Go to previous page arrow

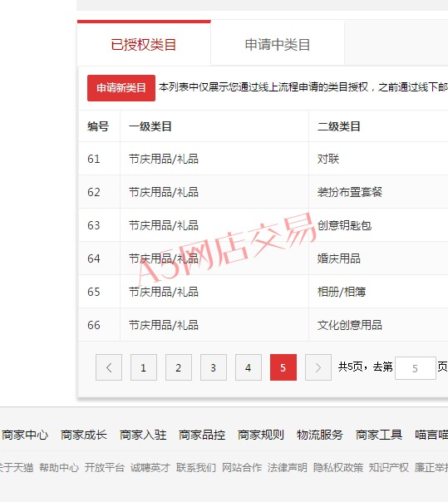coord(109,367)
